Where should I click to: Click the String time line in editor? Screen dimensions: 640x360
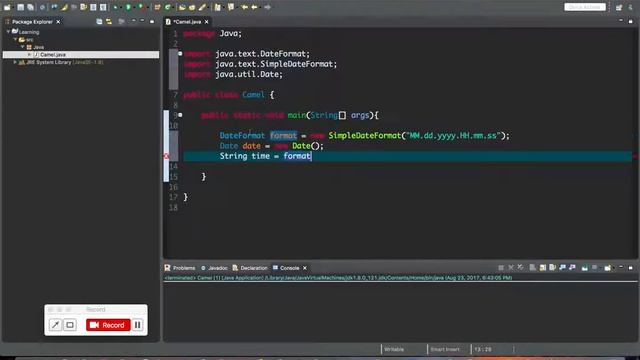[407, 156]
